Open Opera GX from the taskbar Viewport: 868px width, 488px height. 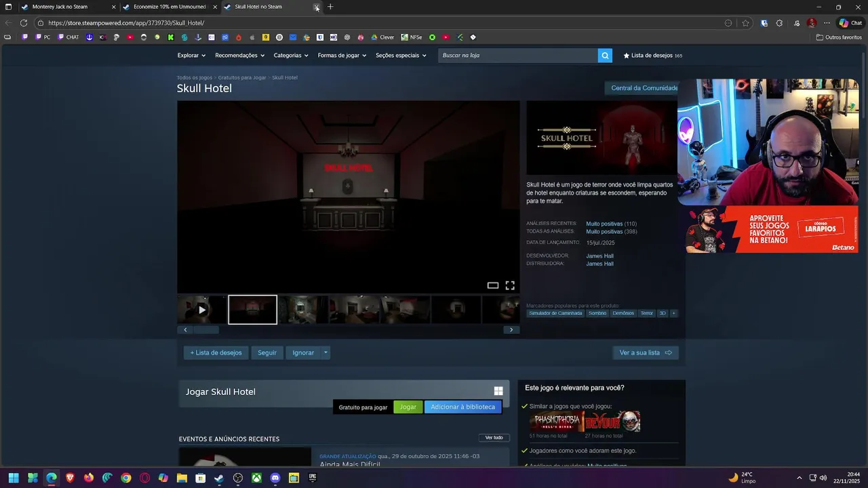click(144, 478)
